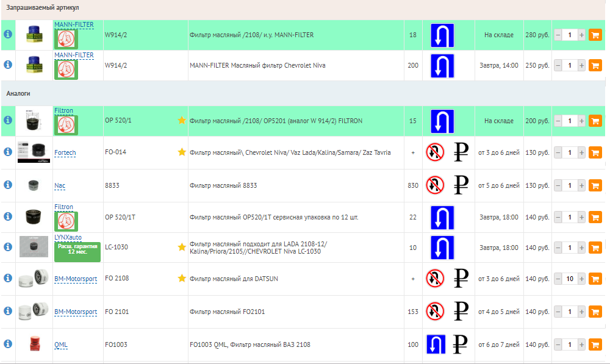
Task: Open the LYNXauto LC-1030 product image
Action: click(34, 246)
